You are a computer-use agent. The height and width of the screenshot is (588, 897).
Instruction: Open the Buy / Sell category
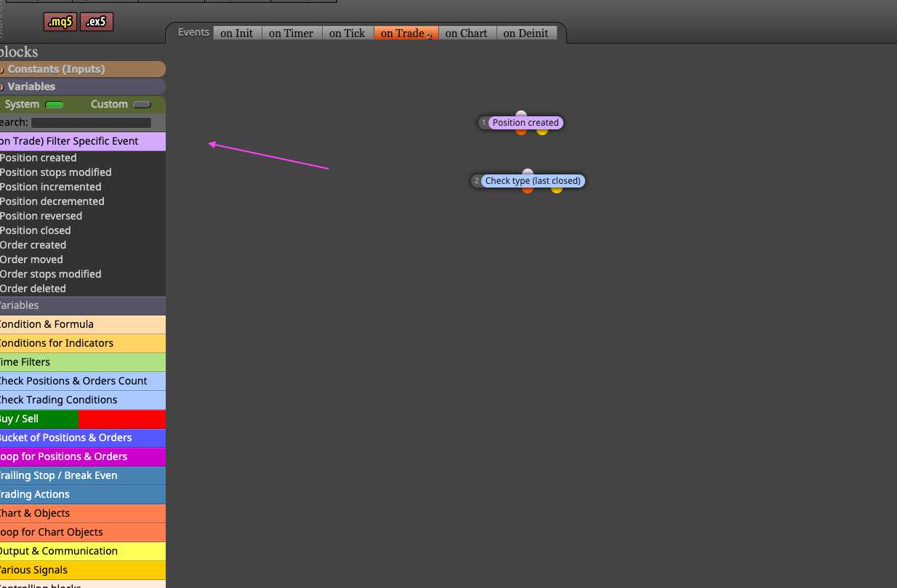(x=83, y=419)
